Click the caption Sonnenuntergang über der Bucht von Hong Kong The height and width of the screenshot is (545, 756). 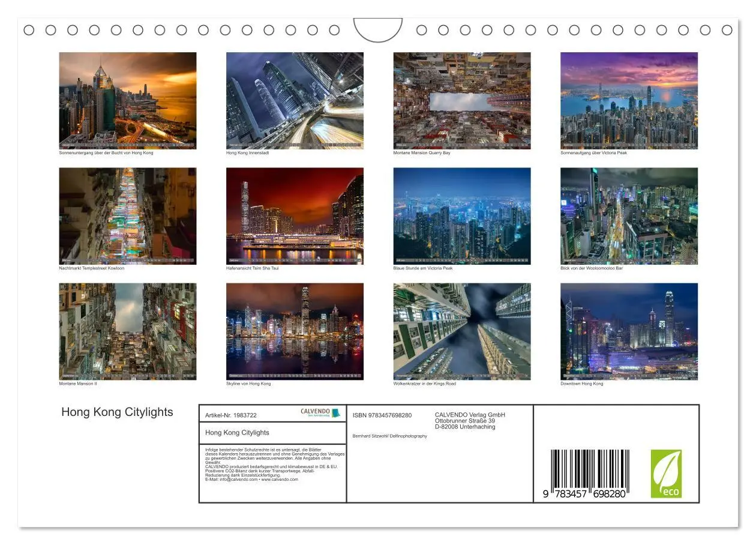coord(106,153)
